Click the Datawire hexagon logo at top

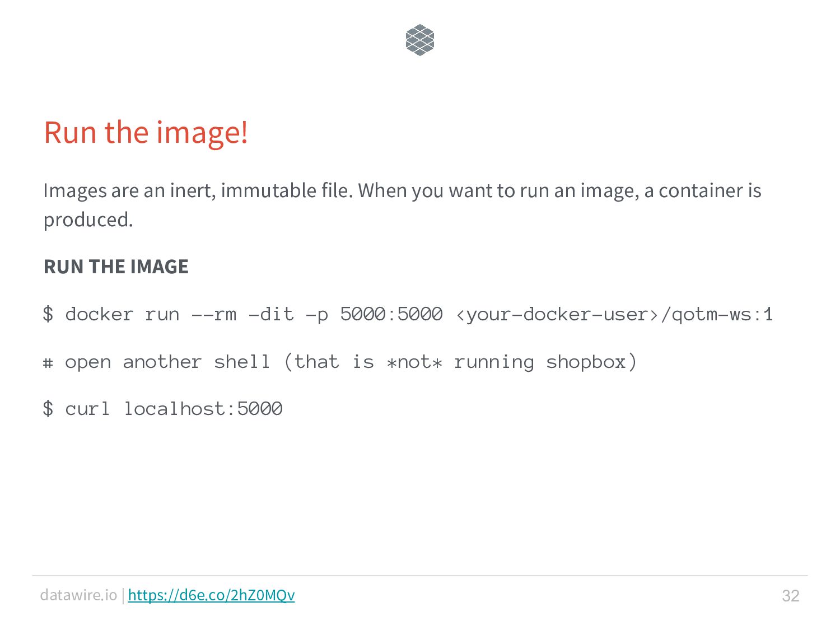pos(420,40)
